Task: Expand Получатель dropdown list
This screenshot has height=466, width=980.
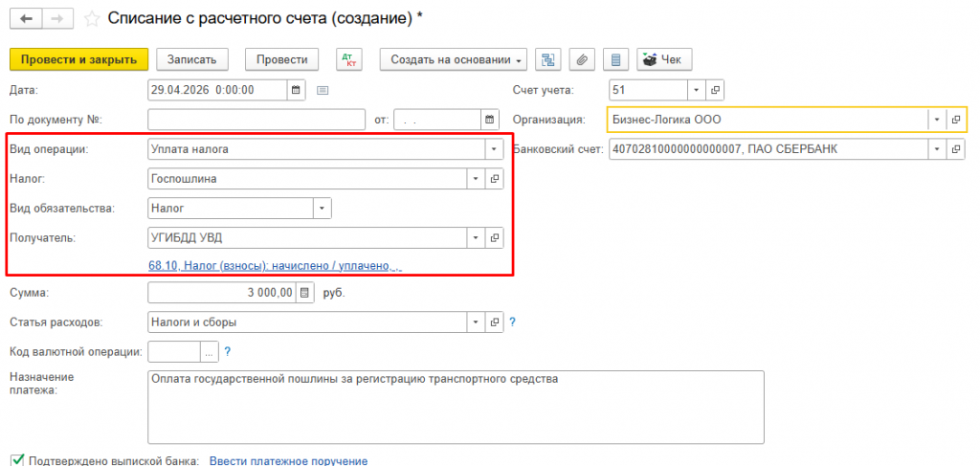Action: pyautogui.click(x=476, y=238)
